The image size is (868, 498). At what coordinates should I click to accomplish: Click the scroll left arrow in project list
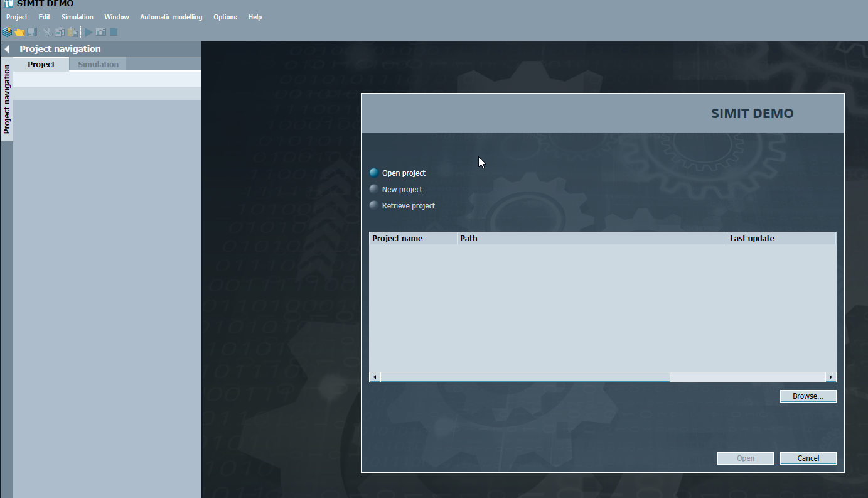point(375,377)
